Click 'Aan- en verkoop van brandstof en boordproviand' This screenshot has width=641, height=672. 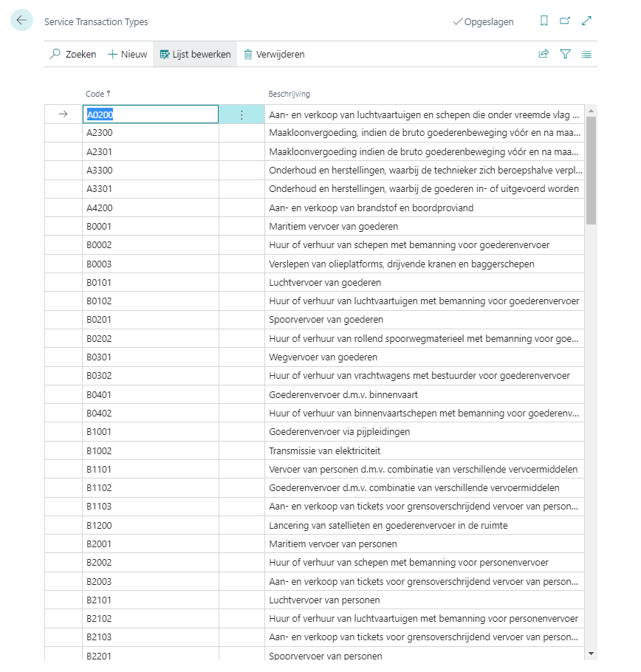[x=371, y=208]
